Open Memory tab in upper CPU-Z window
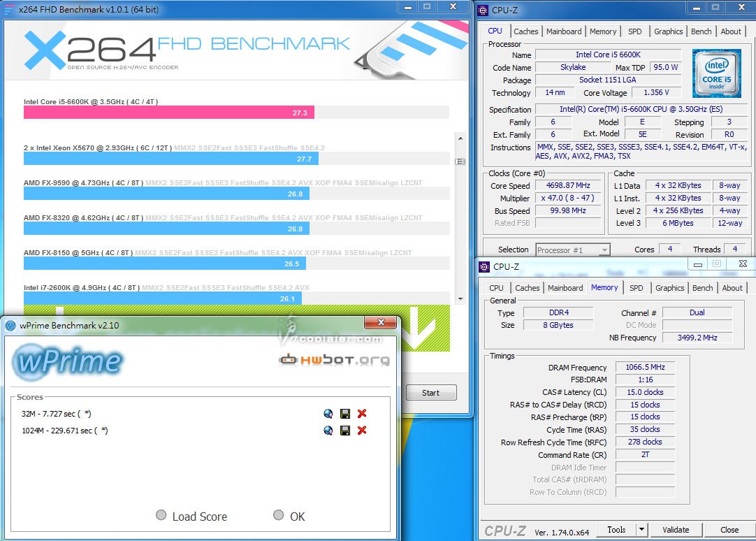 coord(603,31)
